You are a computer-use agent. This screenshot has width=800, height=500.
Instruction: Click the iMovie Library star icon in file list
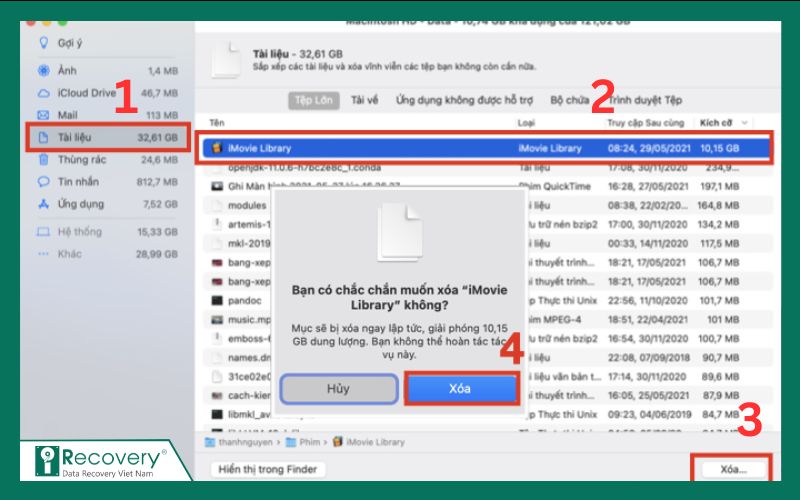pos(217,148)
